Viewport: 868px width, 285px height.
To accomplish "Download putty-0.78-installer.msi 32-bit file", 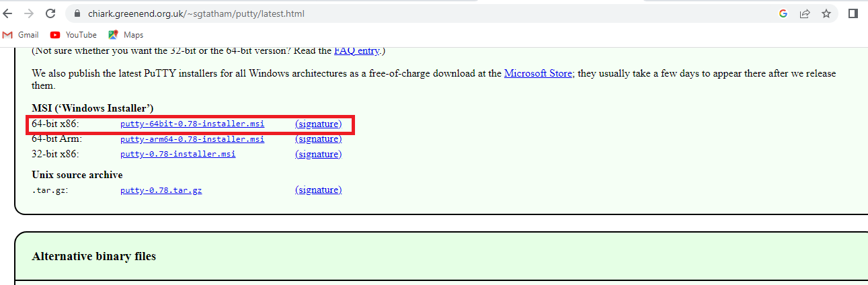I will tap(178, 154).
